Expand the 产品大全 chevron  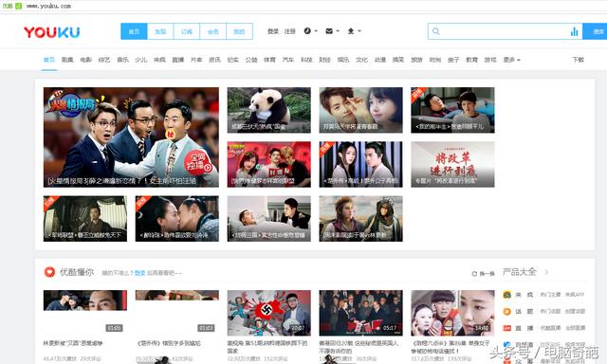(546, 272)
